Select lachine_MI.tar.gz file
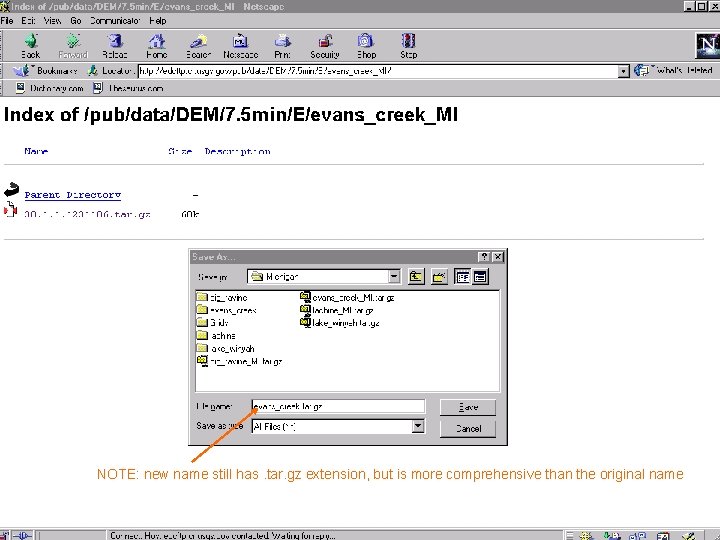This screenshot has height=540, width=720. (337, 310)
